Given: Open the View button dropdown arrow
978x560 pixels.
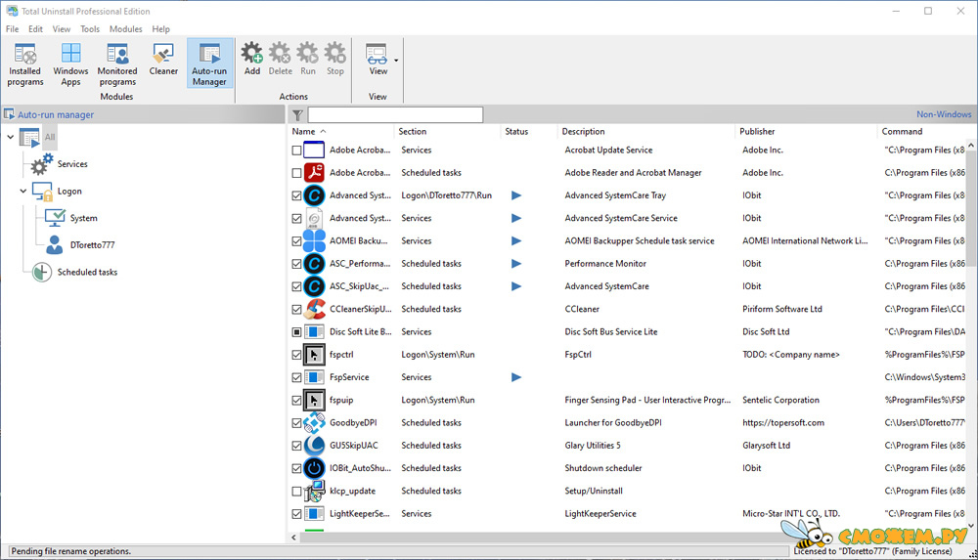Looking at the screenshot, I should click(396, 61).
